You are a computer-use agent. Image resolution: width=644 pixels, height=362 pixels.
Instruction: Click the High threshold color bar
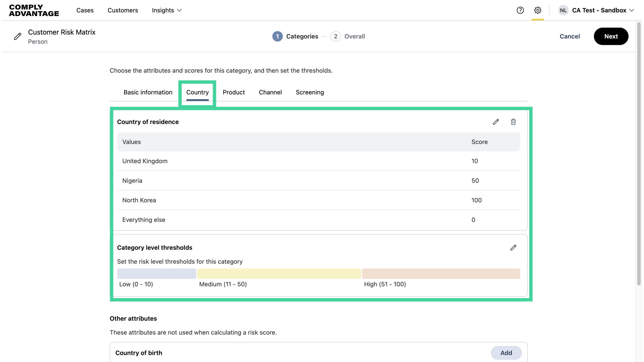441,274
